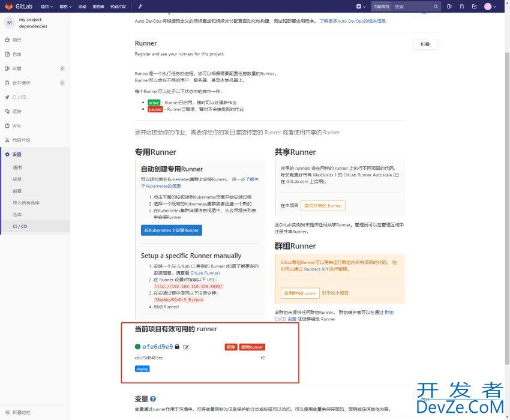Open 代码片段 snippets in top navbar
510x420 pixels.
click(118, 7)
